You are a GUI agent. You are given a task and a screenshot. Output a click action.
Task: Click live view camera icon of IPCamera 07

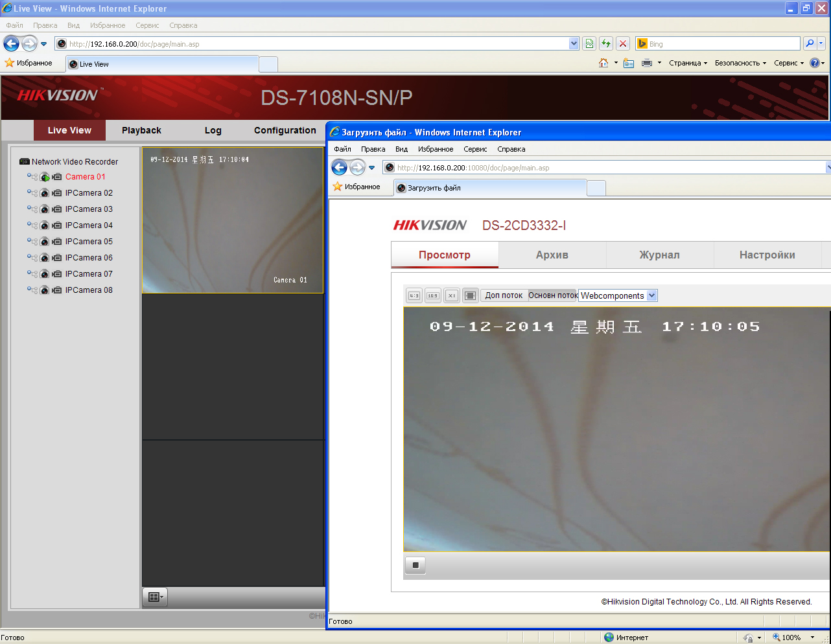click(x=45, y=274)
